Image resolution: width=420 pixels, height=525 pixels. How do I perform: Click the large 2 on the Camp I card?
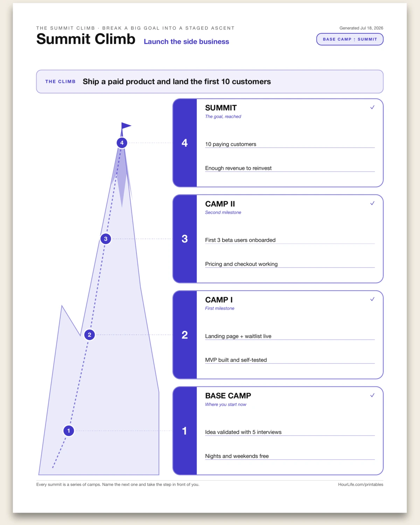pyautogui.click(x=184, y=335)
